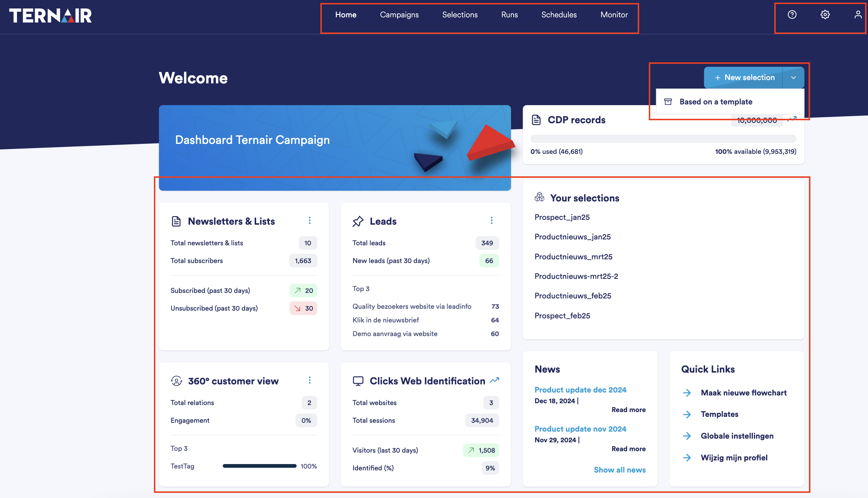Screen dimensions: 868x498
Task: Click the Visitors 1,508 badge
Action: pyautogui.click(x=481, y=450)
